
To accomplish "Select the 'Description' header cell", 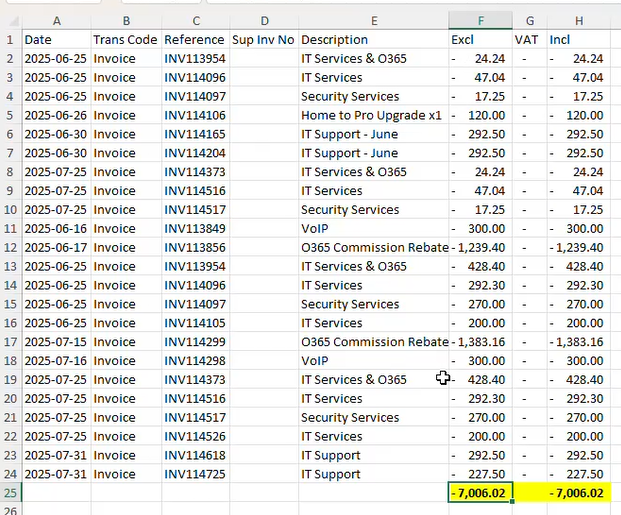I will pos(372,39).
